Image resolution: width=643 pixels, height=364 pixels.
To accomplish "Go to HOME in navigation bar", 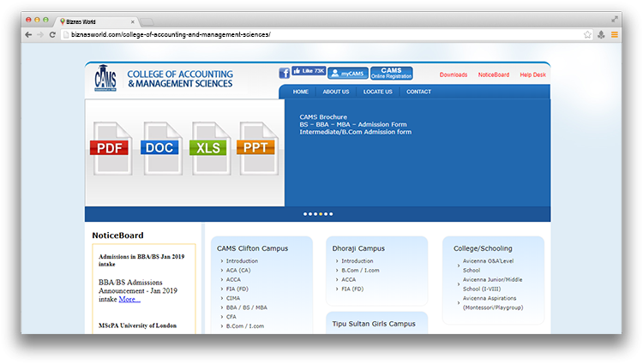I will click(301, 92).
